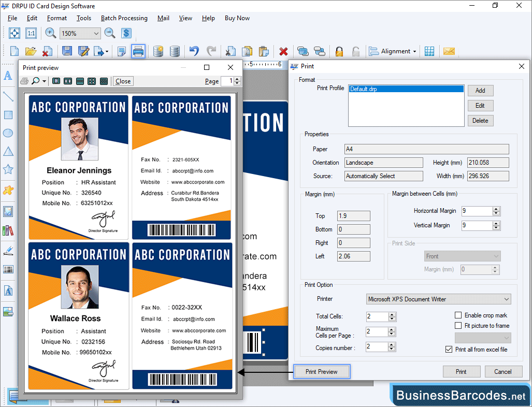Show six pages layout in Print preview
The height and width of the screenshot is (407, 532).
tap(104, 81)
